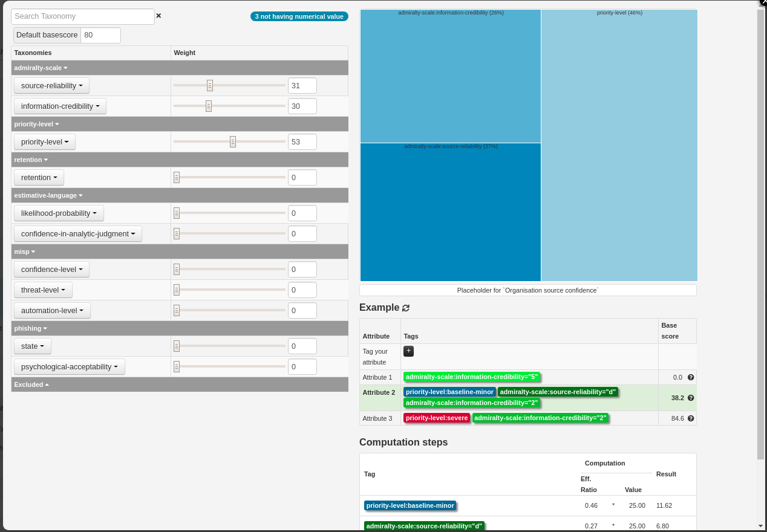Click help icon for Attribute 1 base score
The height and width of the screenshot is (532, 767).
(691, 377)
